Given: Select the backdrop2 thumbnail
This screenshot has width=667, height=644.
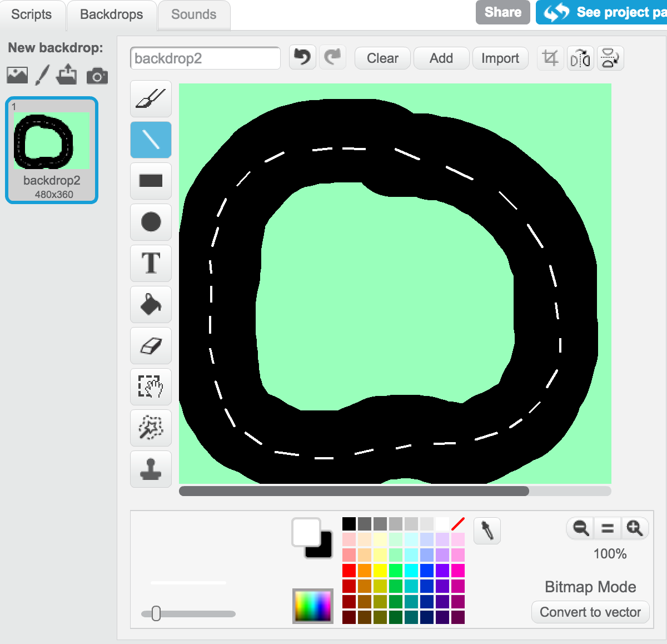Looking at the screenshot, I should [52, 150].
